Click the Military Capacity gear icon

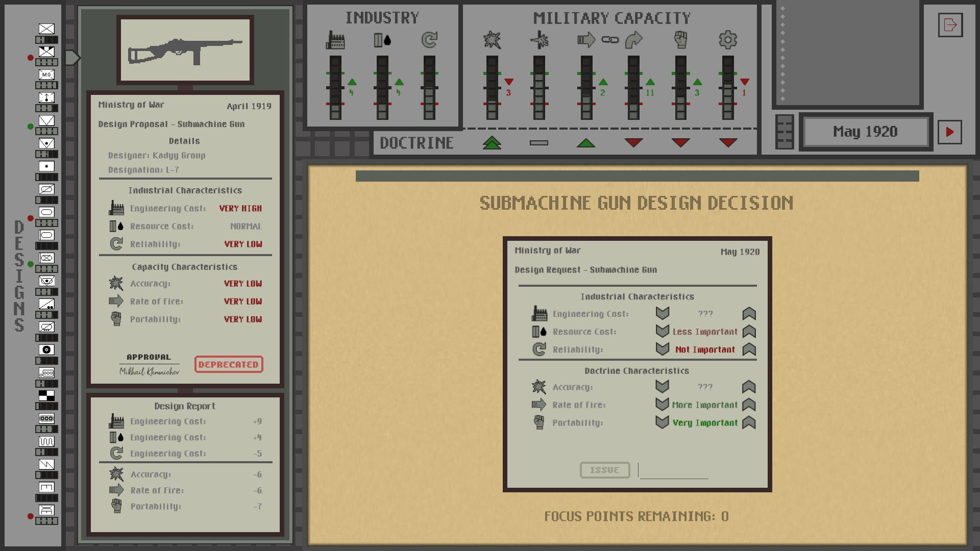(728, 40)
